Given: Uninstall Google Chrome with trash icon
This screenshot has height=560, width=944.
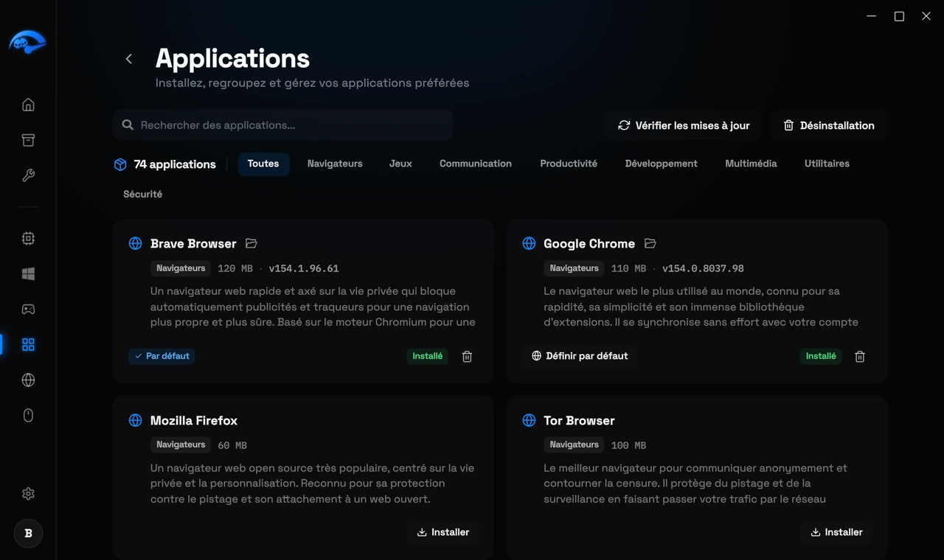Looking at the screenshot, I should [x=860, y=356].
